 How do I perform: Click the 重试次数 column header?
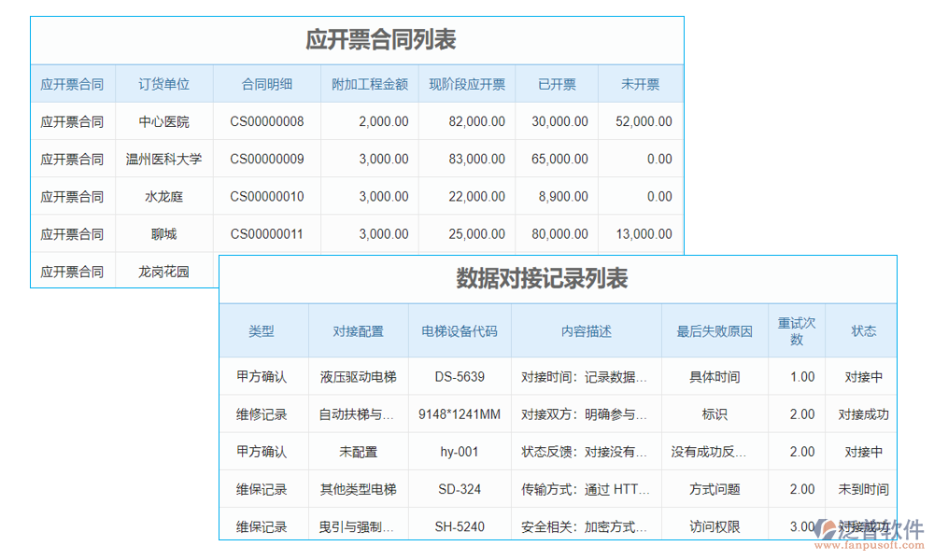click(x=798, y=329)
